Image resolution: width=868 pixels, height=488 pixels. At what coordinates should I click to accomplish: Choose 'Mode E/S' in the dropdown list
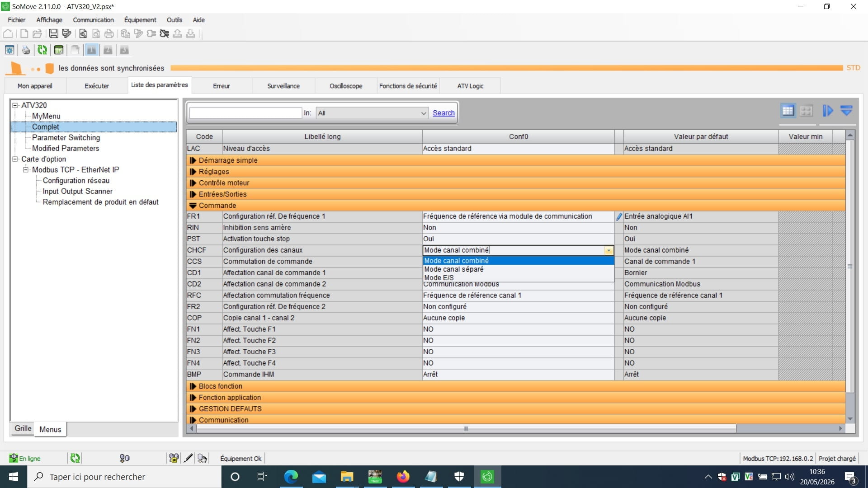click(x=518, y=278)
